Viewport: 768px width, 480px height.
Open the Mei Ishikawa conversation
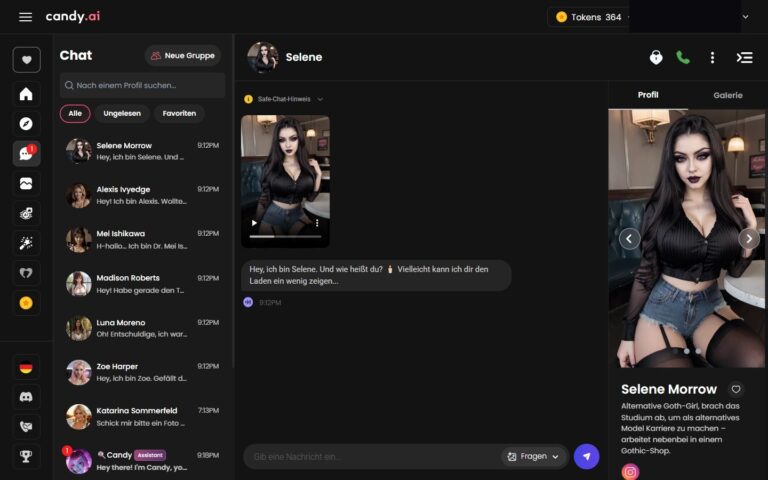143,240
